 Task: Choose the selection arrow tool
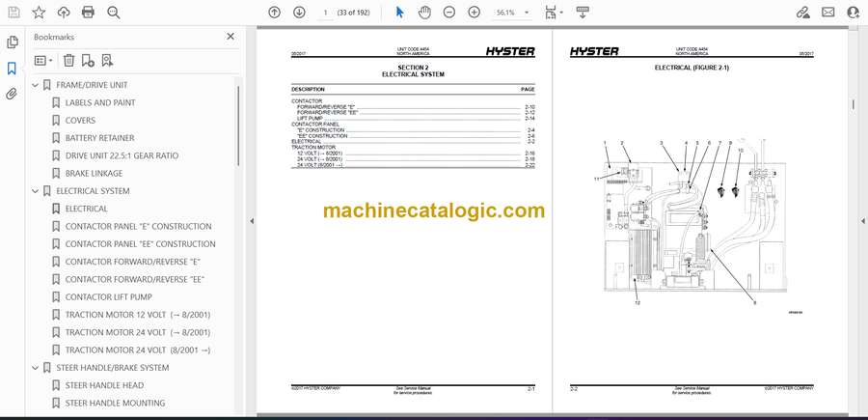coord(399,13)
